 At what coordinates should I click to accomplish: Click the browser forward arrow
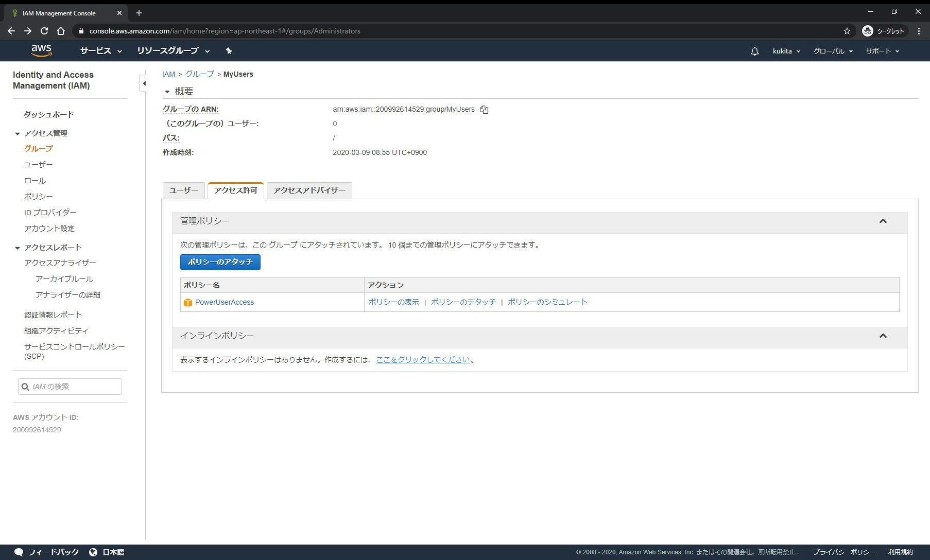pyautogui.click(x=28, y=31)
